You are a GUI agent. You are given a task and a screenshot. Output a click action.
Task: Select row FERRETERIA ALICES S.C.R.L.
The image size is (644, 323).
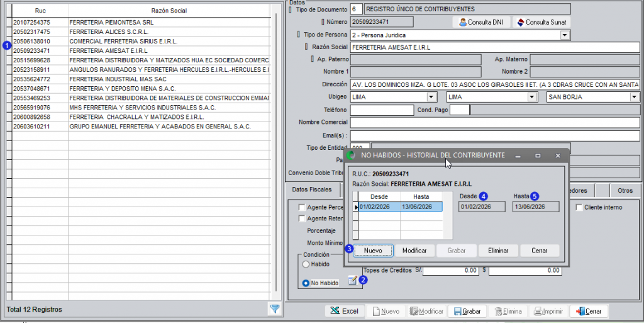(141, 32)
